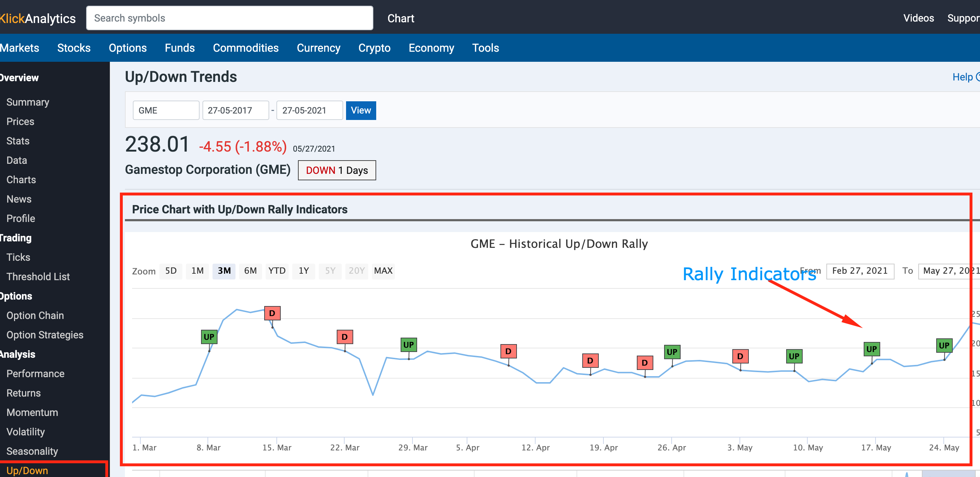Set chart zoom to 5D

click(171, 271)
